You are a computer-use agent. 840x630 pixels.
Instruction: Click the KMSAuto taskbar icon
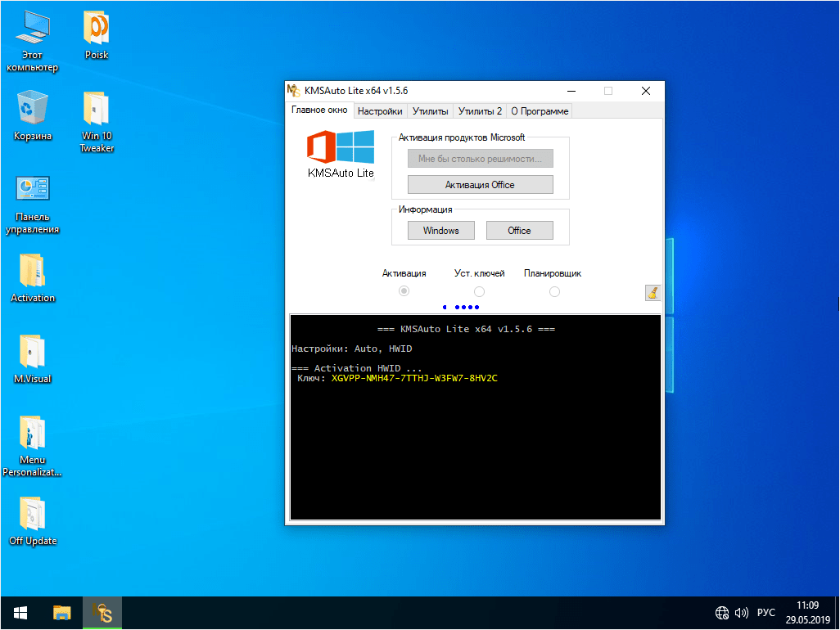coord(102,613)
